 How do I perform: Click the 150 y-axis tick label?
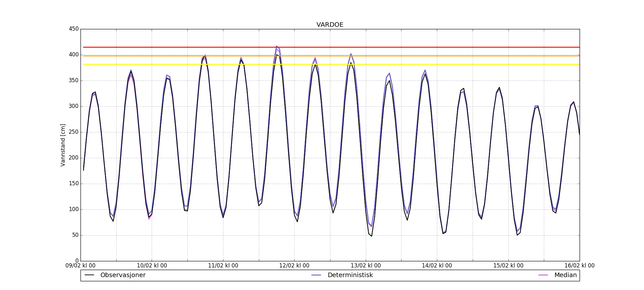[x=74, y=184]
